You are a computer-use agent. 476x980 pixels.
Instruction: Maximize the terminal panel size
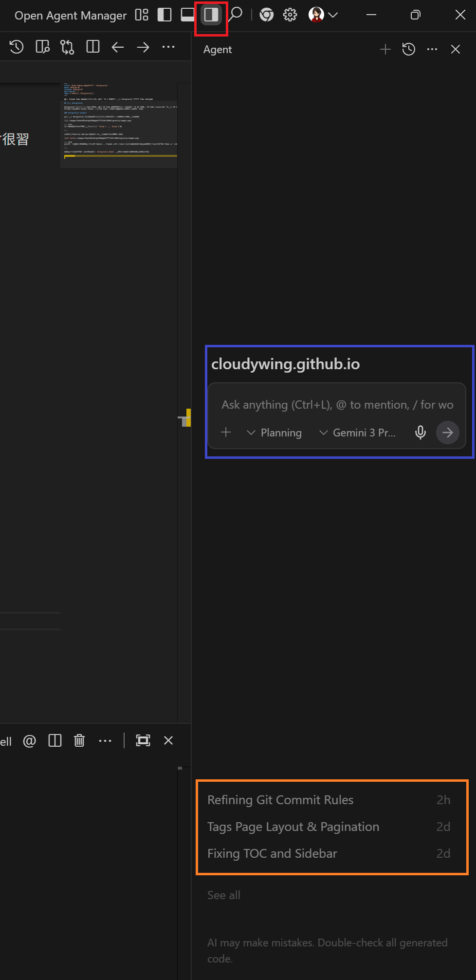click(143, 741)
